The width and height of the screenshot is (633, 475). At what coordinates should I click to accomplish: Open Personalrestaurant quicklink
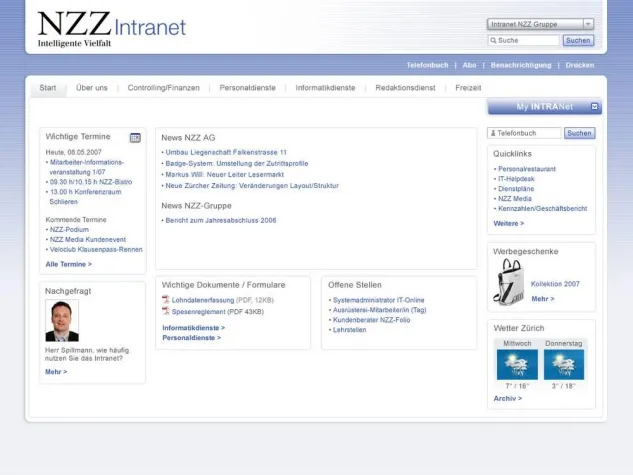527,169
